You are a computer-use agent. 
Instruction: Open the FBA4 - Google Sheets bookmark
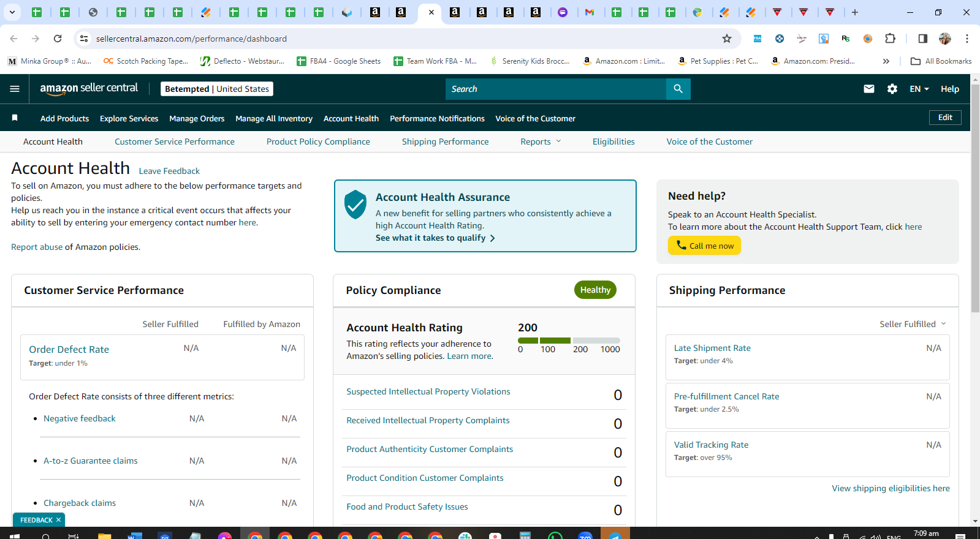pos(338,61)
